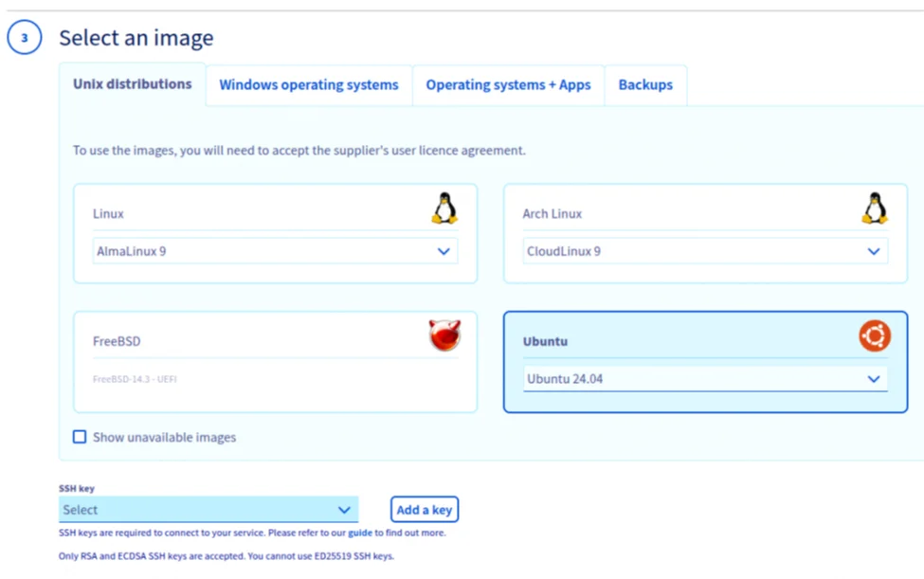Open the Backups tab
The image size is (924, 579).
tap(645, 85)
